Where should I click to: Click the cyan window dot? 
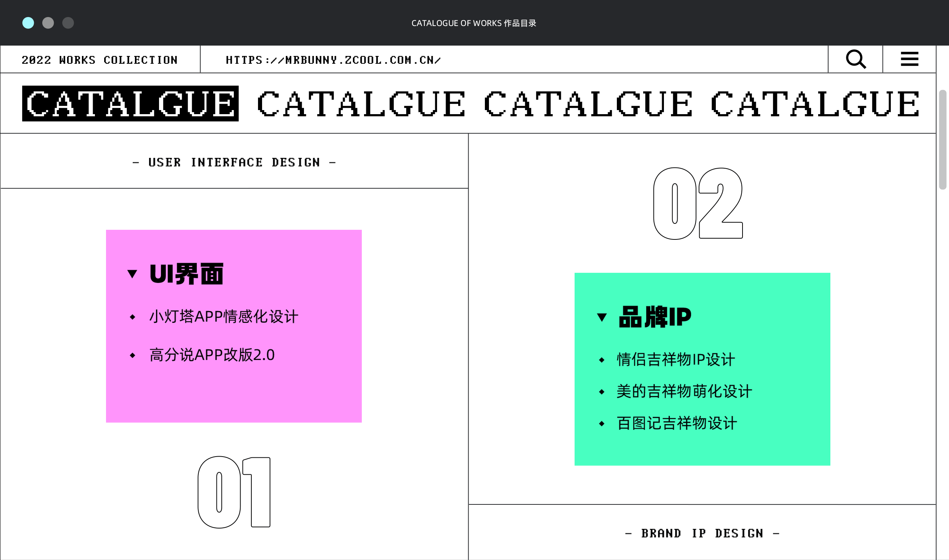pyautogui.click(x=28, y=23)
